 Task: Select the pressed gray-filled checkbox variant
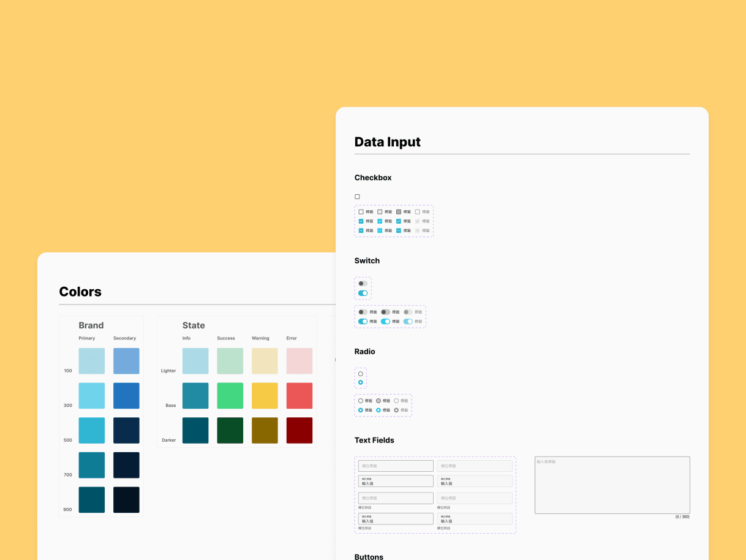coord(398,211)
